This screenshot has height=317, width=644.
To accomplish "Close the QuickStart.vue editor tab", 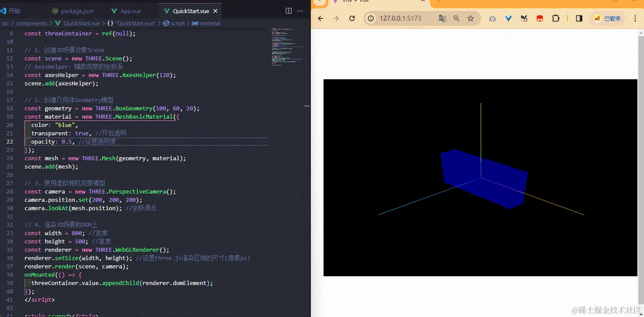I will pyautogui.click(x=215, y=11).
